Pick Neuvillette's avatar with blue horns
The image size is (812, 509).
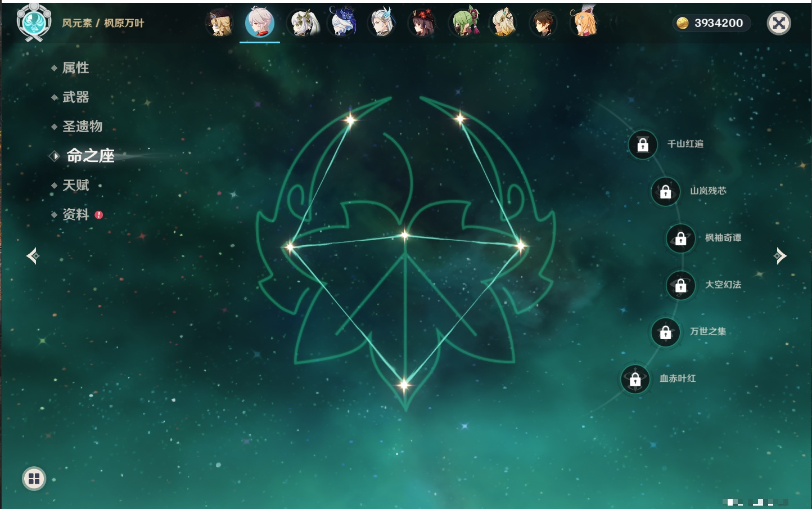pos(382,24)
